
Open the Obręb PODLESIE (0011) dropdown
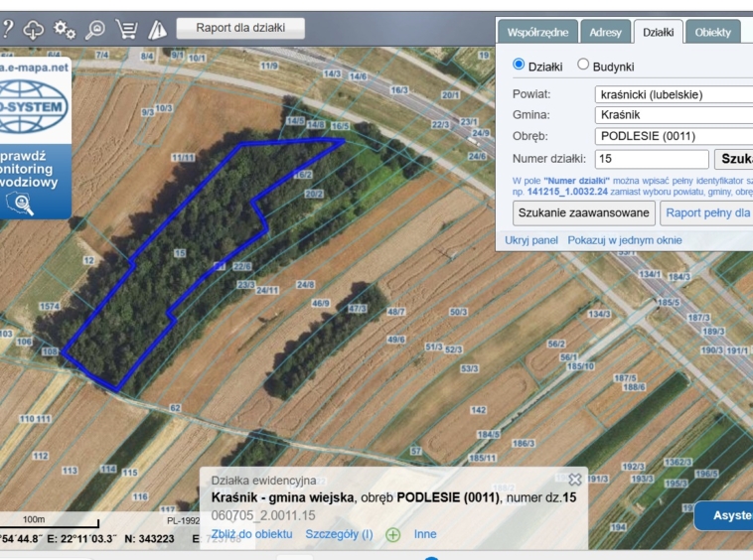[x=674, y=136]
